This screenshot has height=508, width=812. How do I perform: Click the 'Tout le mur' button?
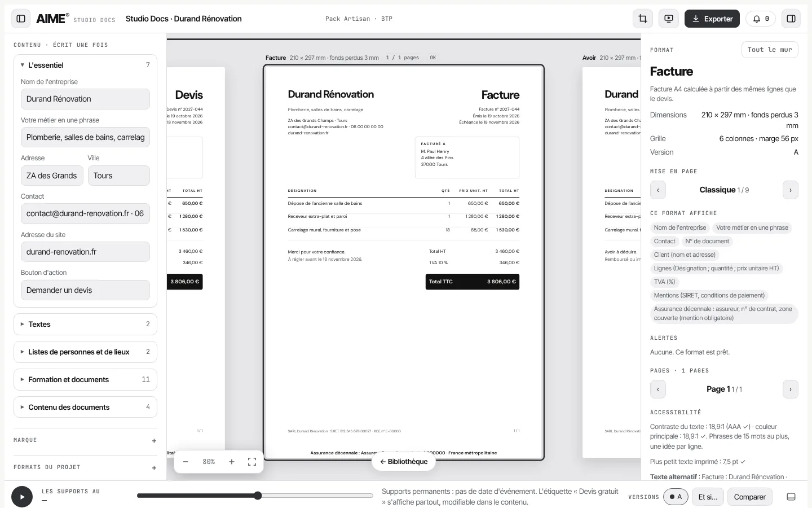point(770,50)
